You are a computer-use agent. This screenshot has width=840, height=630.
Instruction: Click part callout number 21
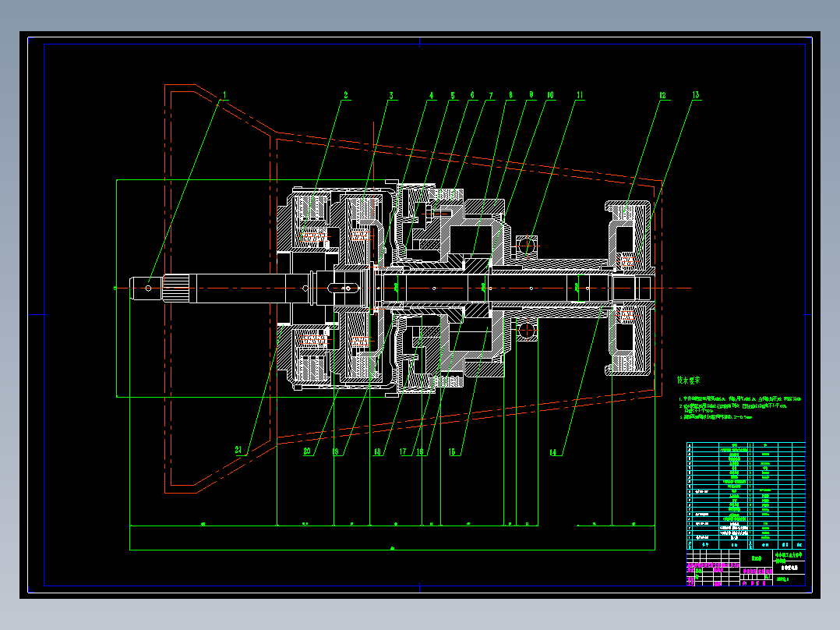point(238,450)
